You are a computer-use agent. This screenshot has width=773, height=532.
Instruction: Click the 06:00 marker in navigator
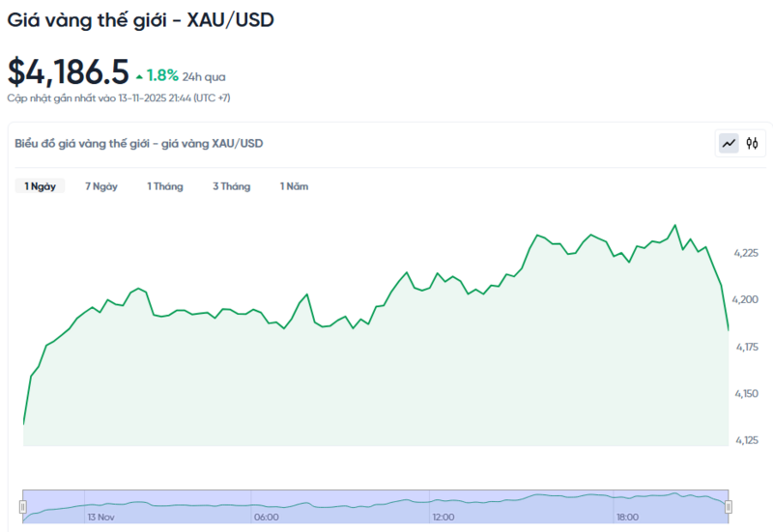266,518
